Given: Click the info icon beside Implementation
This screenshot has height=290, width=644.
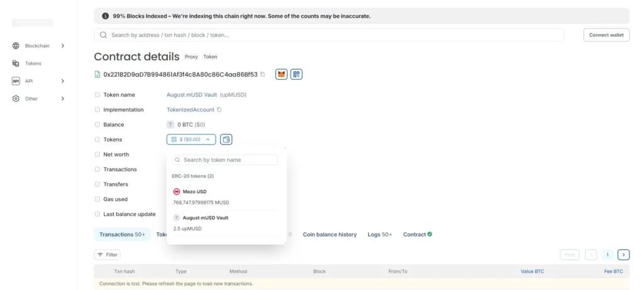Looking at the screenshot, I should (97, 109).
